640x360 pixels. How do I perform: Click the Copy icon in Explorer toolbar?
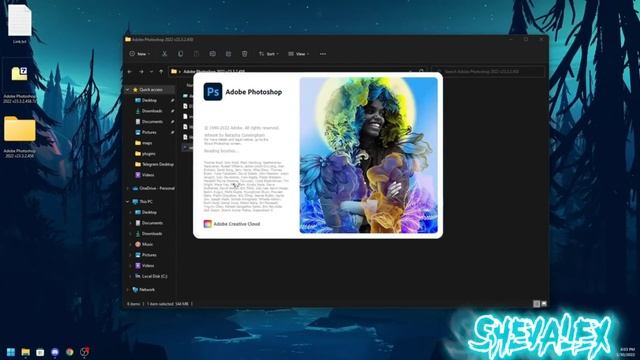180,54
